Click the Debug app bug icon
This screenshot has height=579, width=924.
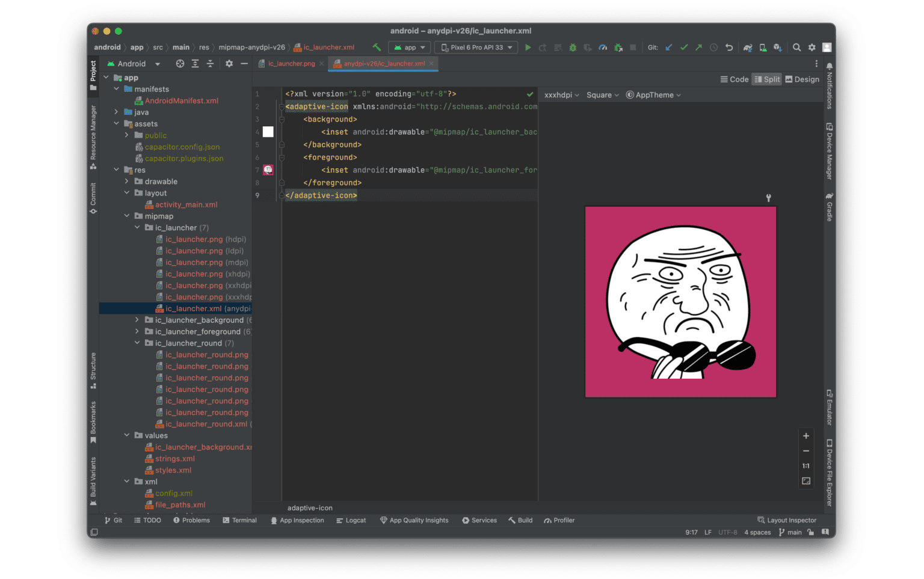click(x=573, y=47)
